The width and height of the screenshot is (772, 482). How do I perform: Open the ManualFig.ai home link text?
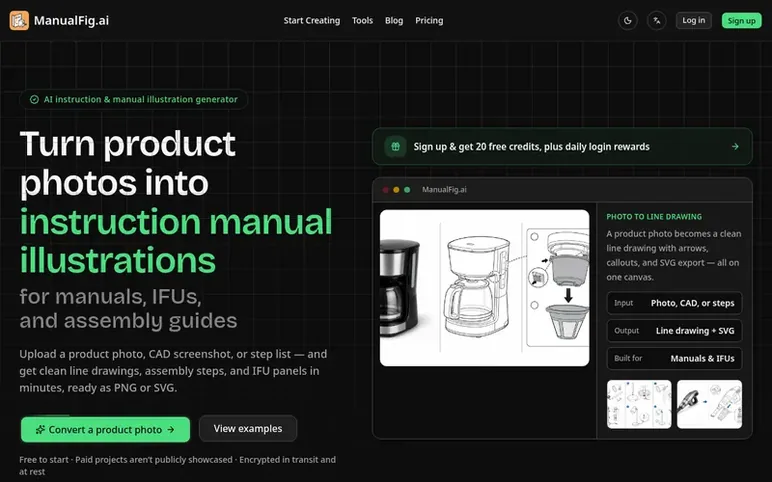(71, 21)
